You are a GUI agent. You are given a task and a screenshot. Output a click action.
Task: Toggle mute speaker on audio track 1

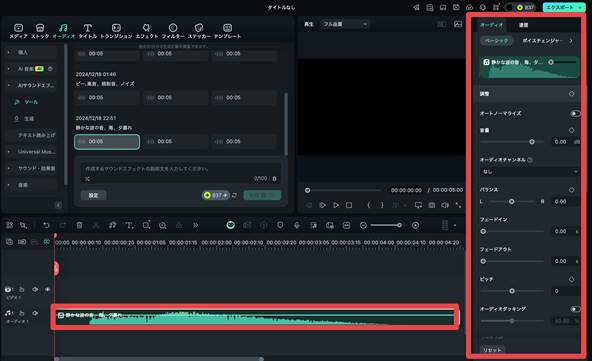click(35, 313)
